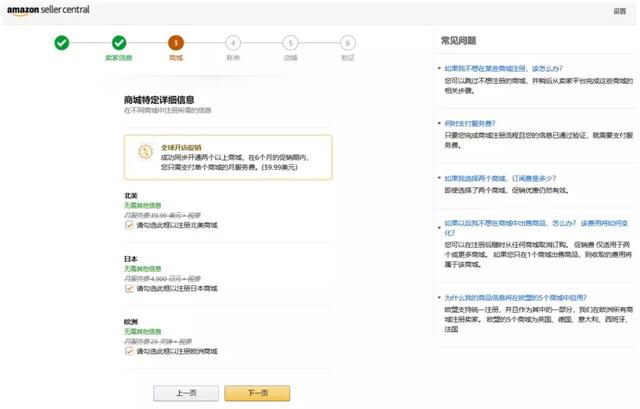The width and height of the screenshot is (640, 409).
Task: Click the struck-through 25 英镑 monthly fee
Action: point(158,341)
